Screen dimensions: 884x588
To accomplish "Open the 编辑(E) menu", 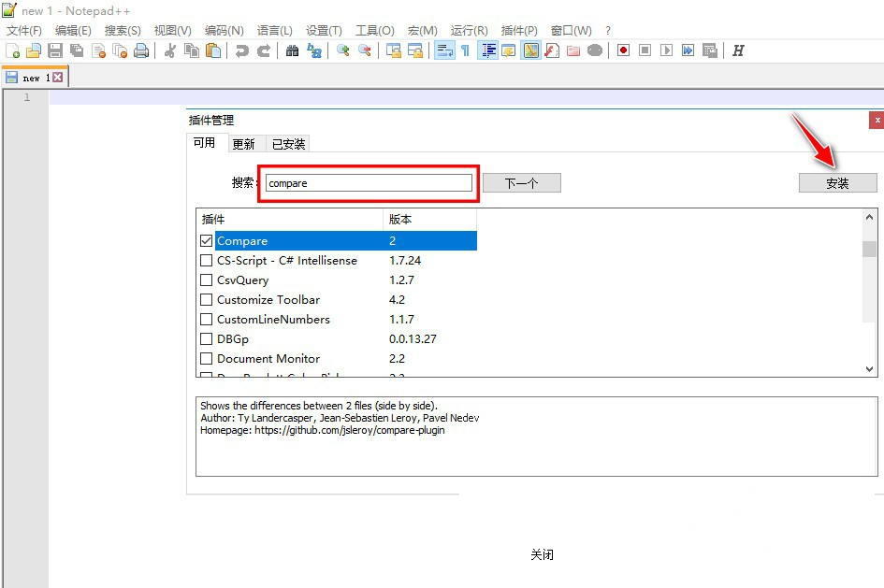I will (73, 31).
